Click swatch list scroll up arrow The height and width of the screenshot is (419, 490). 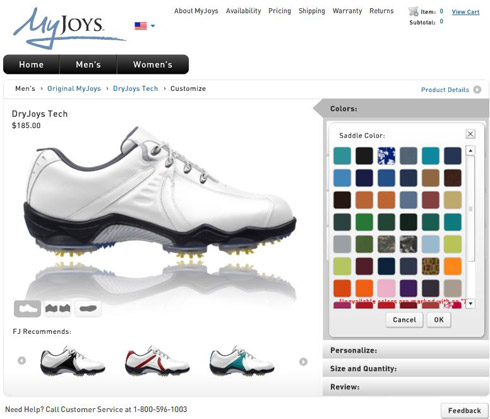pyautogui.click(x=470, y=151)
